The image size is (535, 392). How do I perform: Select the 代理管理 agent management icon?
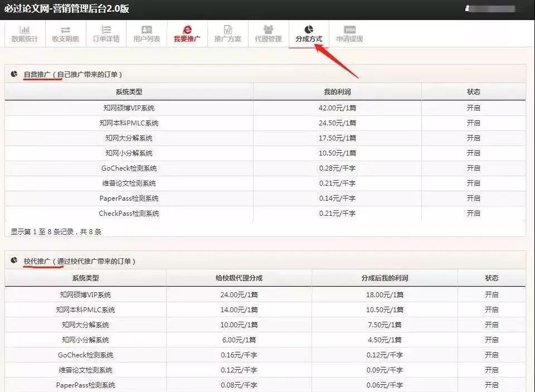pyautogui.click(x=269, y=35)
